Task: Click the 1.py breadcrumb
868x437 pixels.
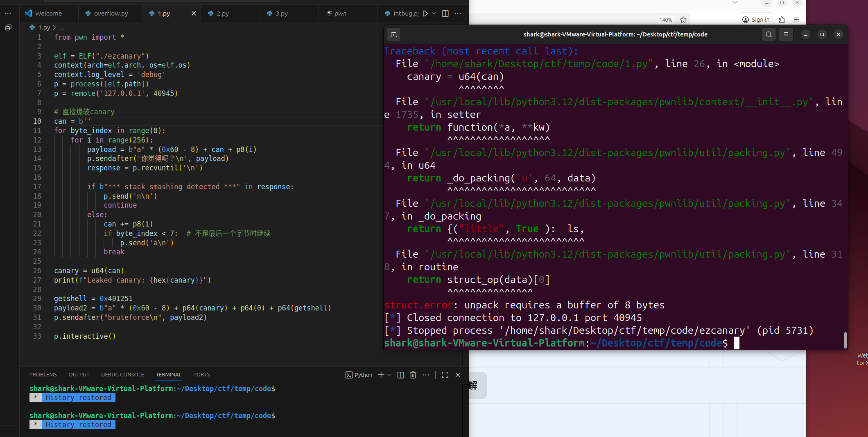Action: click(x=41, y=27)
